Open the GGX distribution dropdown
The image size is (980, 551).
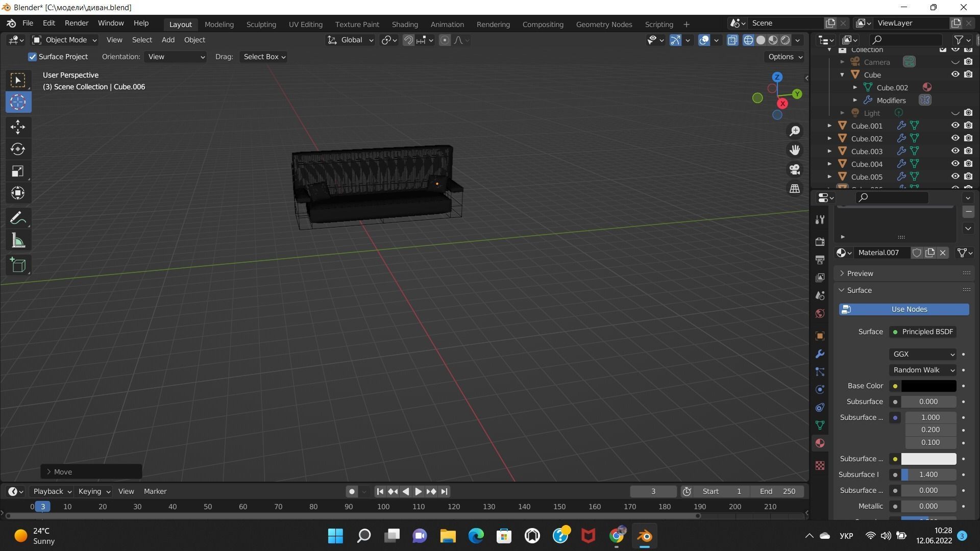pos(923,354)
